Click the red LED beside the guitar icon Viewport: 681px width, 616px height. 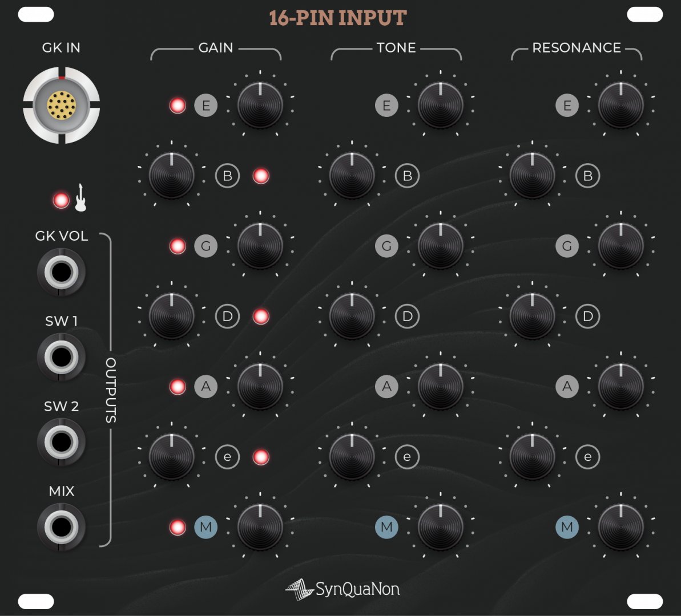pos(61,201)
